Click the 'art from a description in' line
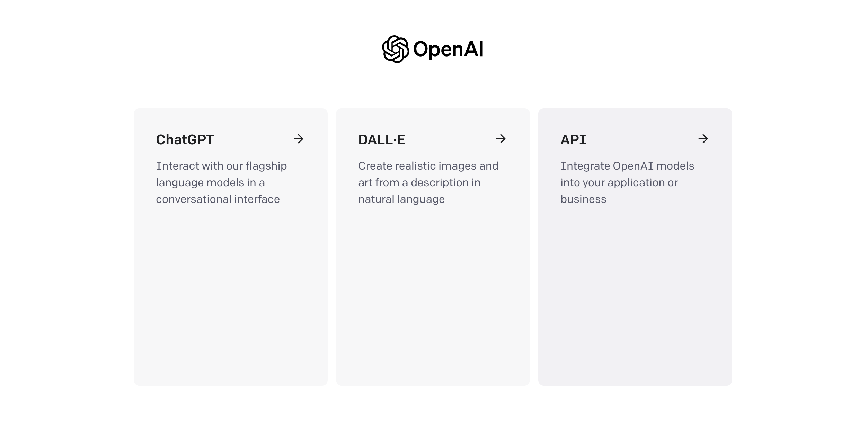 coord(419,183)
